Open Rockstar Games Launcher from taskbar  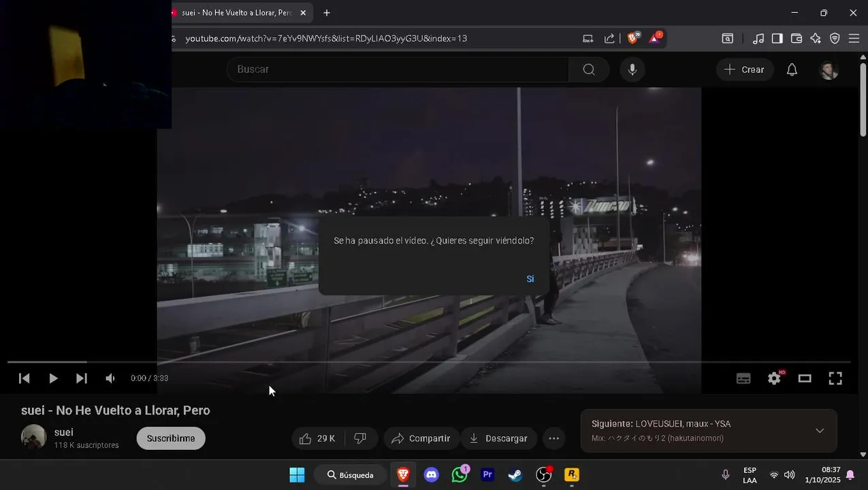coord(572,475)
